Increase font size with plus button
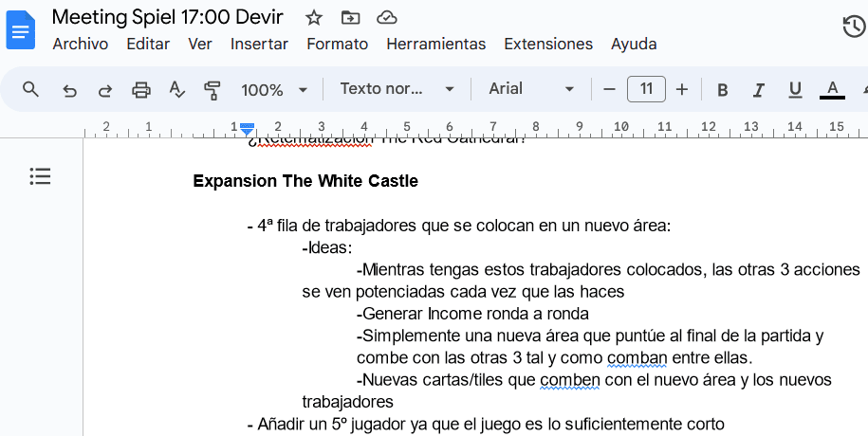Screen dimensions: 868x436 pos(682,89)
